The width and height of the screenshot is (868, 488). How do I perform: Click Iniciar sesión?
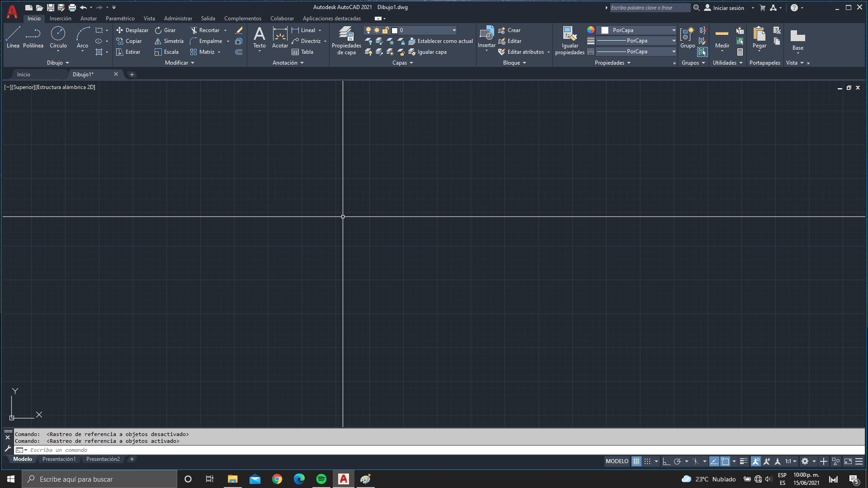click(724, 8)
